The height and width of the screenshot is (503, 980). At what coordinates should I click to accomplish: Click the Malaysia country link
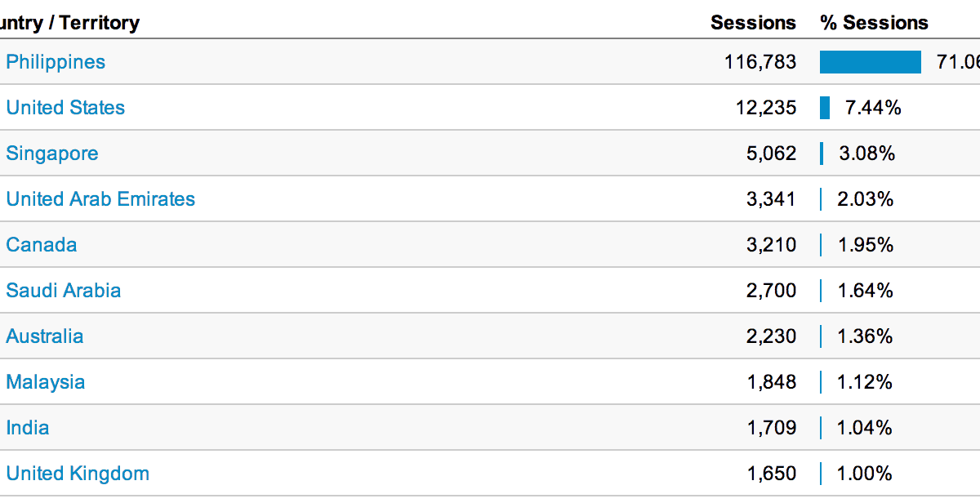tap(46, 382)
